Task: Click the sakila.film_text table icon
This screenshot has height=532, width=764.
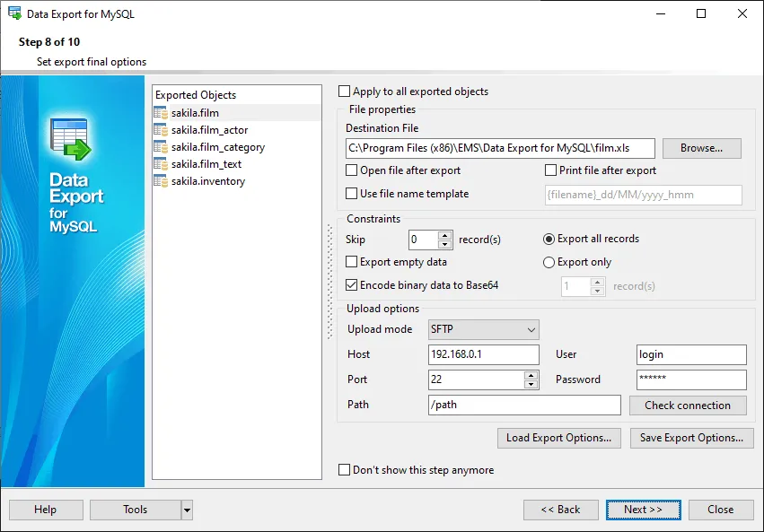Action: [161, 164]
